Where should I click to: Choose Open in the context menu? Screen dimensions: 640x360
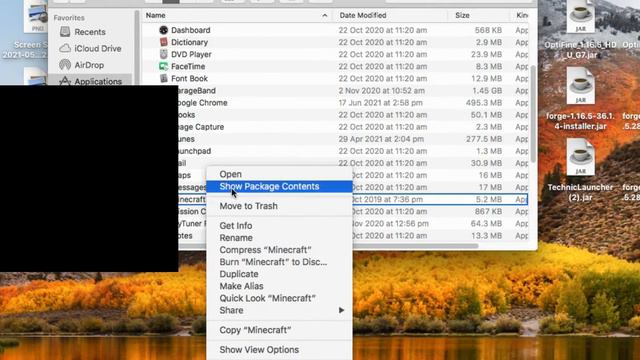pos(231,174)
